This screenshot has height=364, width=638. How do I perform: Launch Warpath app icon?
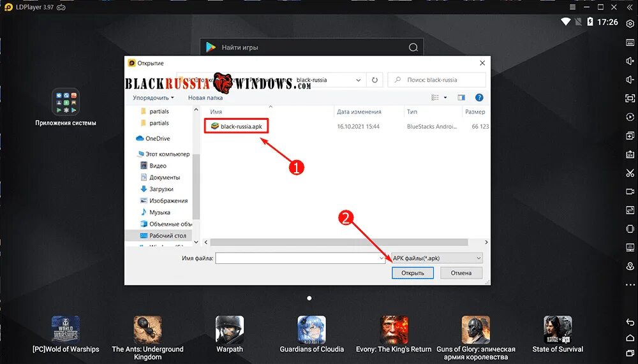pyautogui.click(x=230, y=329)
